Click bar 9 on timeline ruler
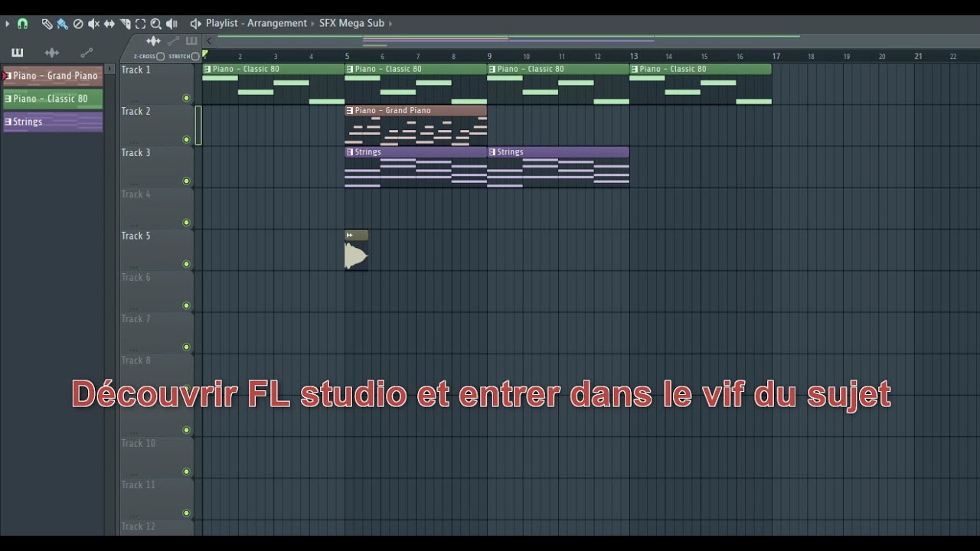This screenshot has width=980, height=551. (490, 57)
